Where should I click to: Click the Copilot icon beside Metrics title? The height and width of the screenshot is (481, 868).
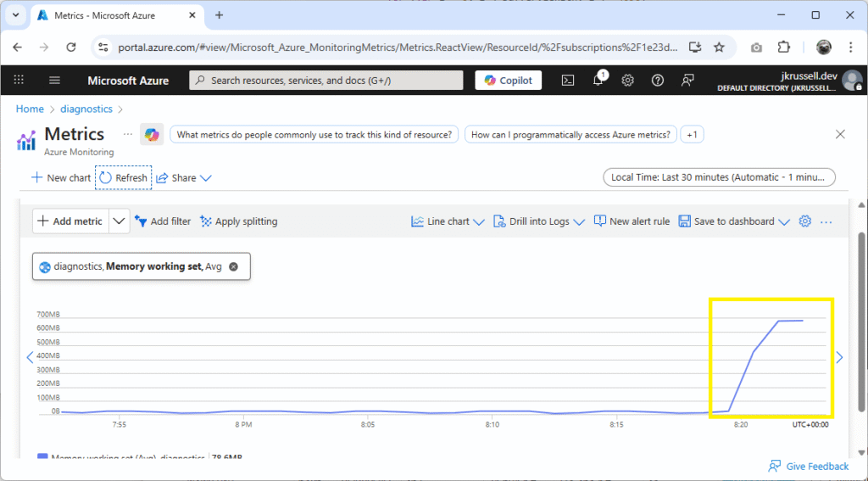[x=152, y=134]
